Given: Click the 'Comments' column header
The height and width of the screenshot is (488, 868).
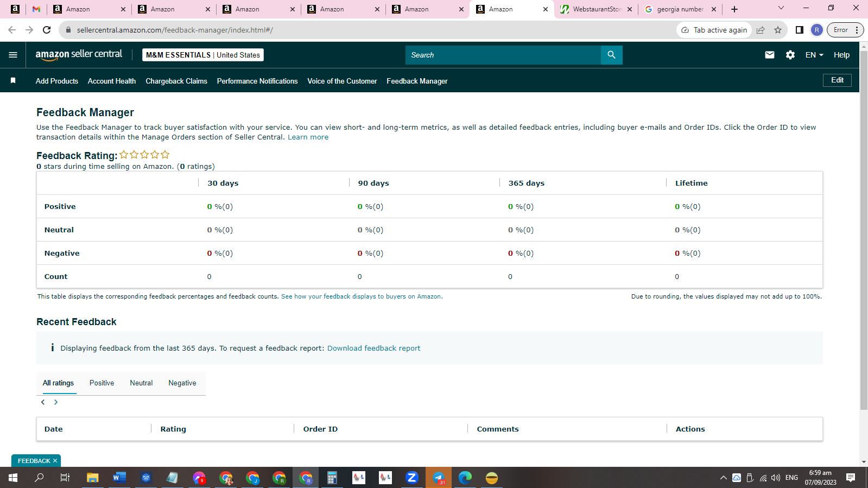Looking at the screenshot, I should 498,429.
